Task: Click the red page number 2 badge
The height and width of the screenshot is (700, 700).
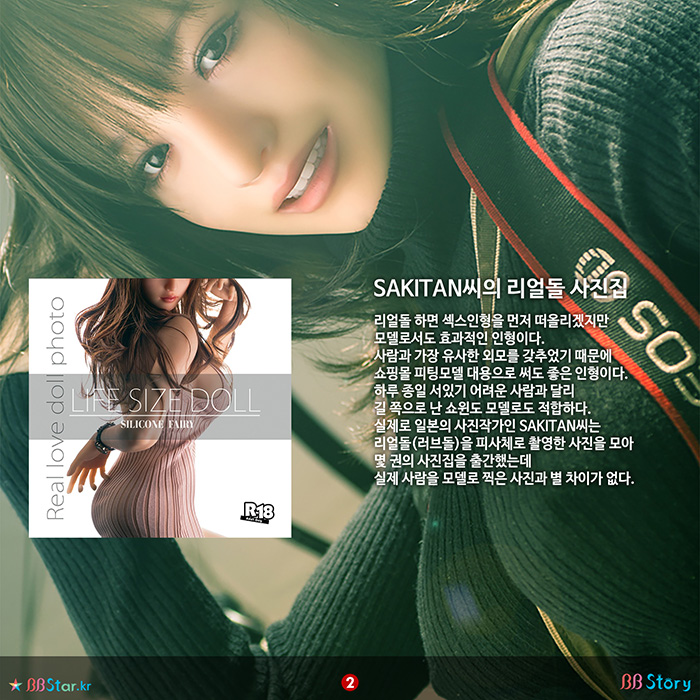Action: (350, 682)
